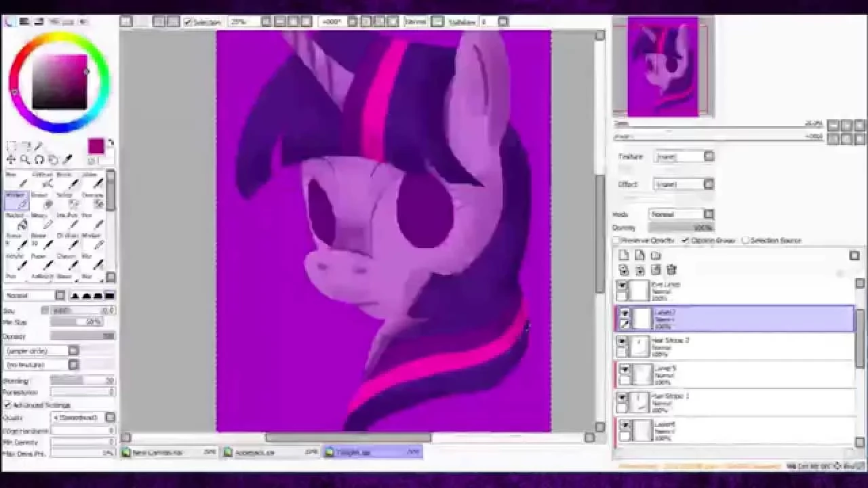Select the Eyedropper color picker tool

pyautogui.click(x=67, y=160)
